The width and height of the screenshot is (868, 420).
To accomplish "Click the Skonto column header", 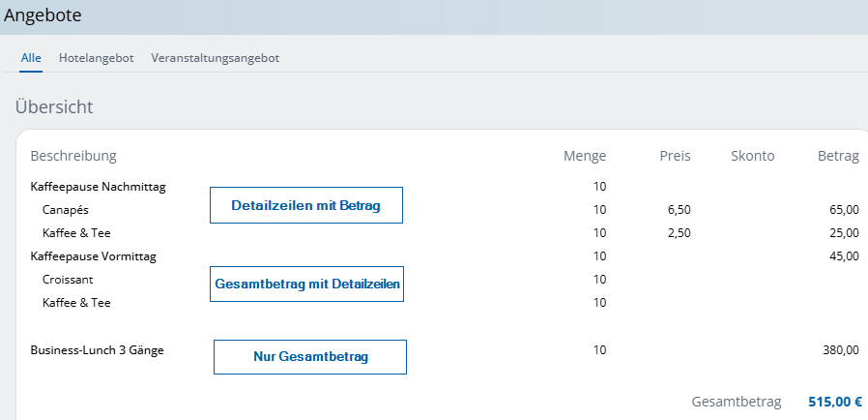I will (752, 156).
